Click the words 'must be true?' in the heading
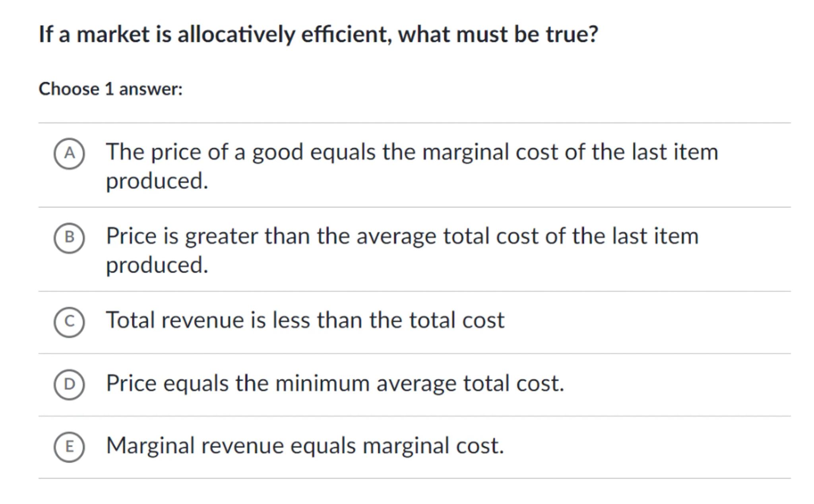Screen dimensions: 814x504 527,34
